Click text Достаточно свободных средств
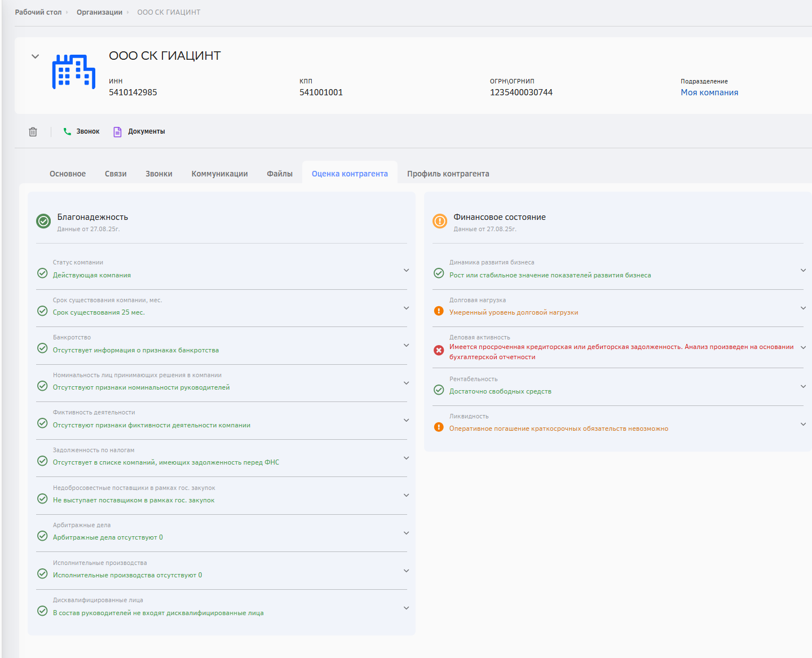The height and width of the screenshot is (658, 812). 500,391
